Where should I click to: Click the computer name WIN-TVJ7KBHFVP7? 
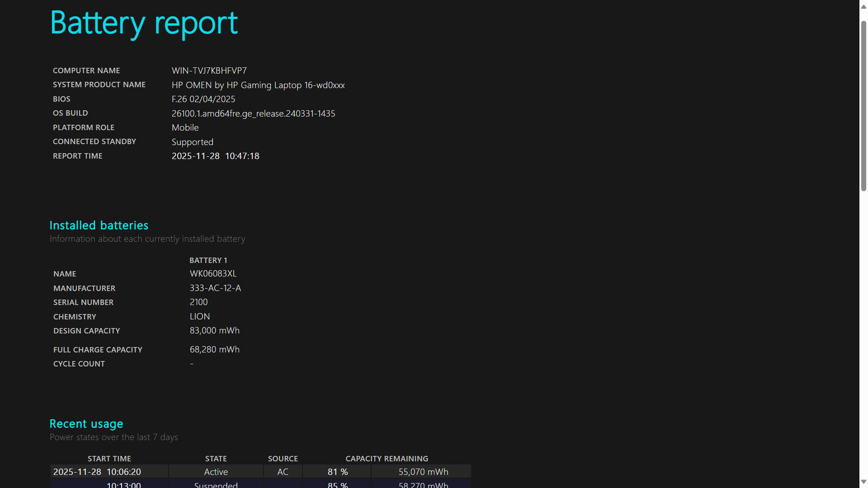click(x=209, y=71)
